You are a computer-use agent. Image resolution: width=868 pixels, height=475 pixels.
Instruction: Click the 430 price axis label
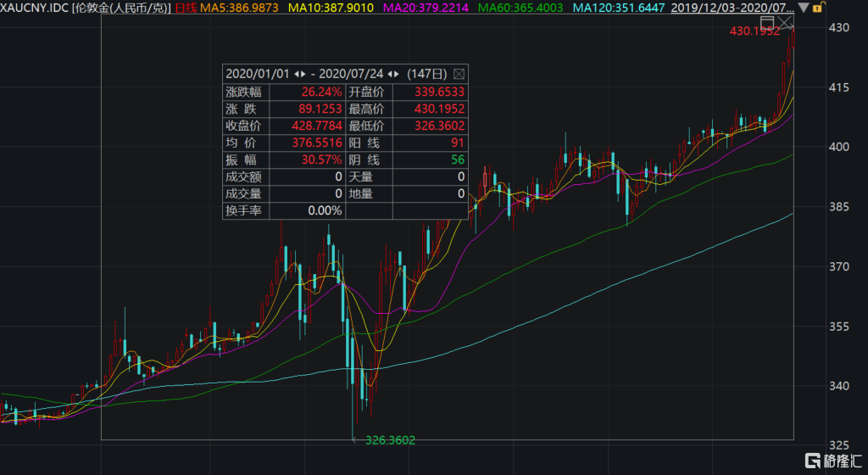[839, 27]
